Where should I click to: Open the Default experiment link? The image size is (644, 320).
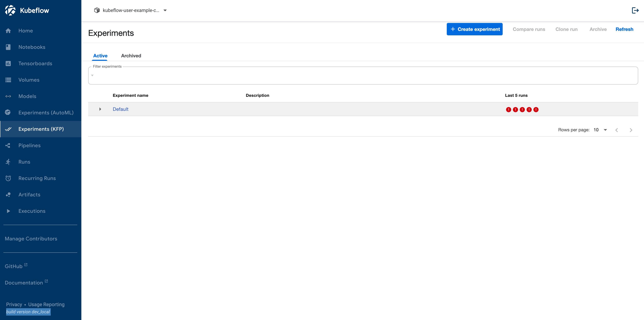120,109
